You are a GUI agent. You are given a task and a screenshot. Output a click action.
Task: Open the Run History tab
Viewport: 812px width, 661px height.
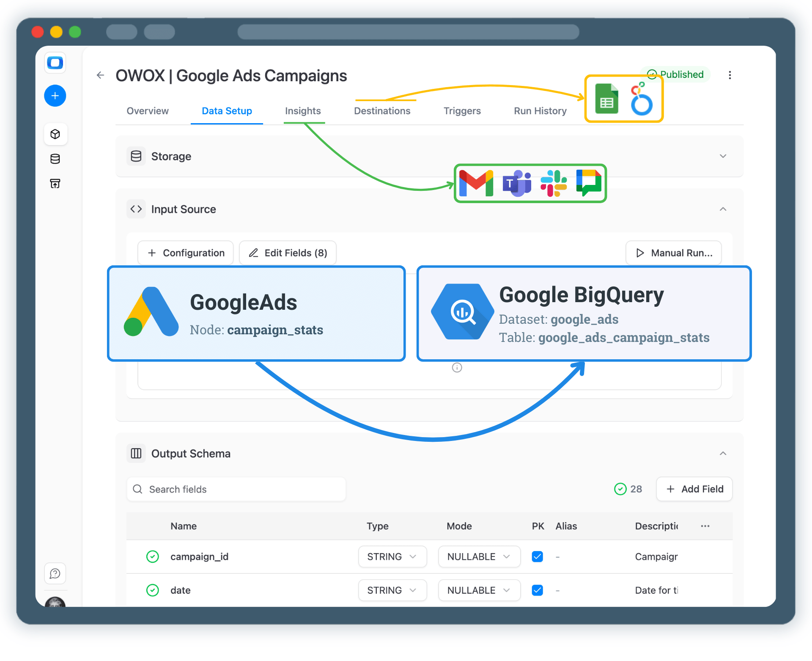pos(540,111)
